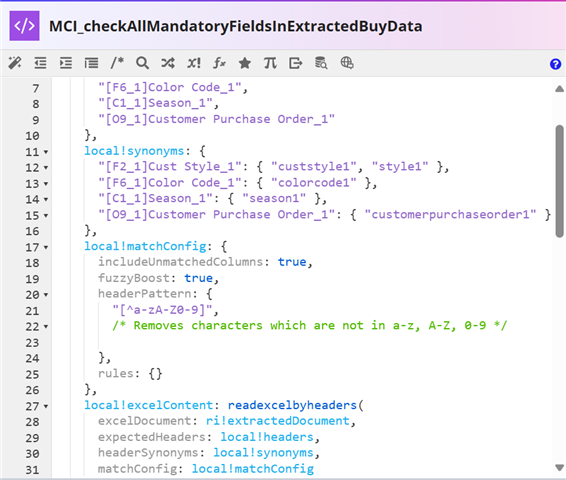
Task: Click "[F6_1]Color Code_1" on line 7
Action: point(170,88)
